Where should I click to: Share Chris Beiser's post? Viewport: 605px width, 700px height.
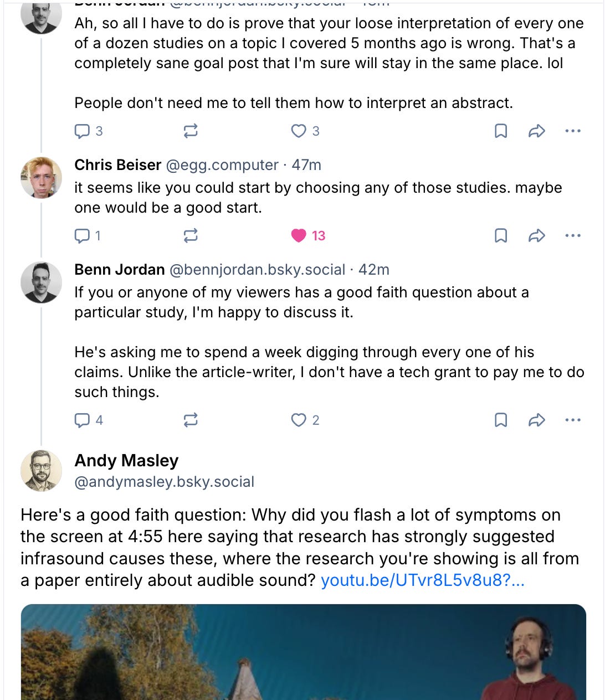tap(536, 236)
